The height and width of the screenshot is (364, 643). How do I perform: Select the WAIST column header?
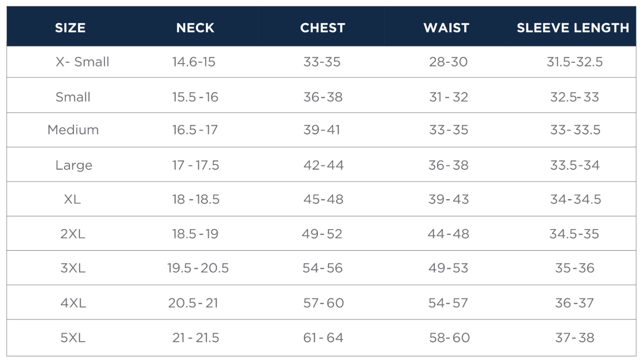[x=446, y=28]
